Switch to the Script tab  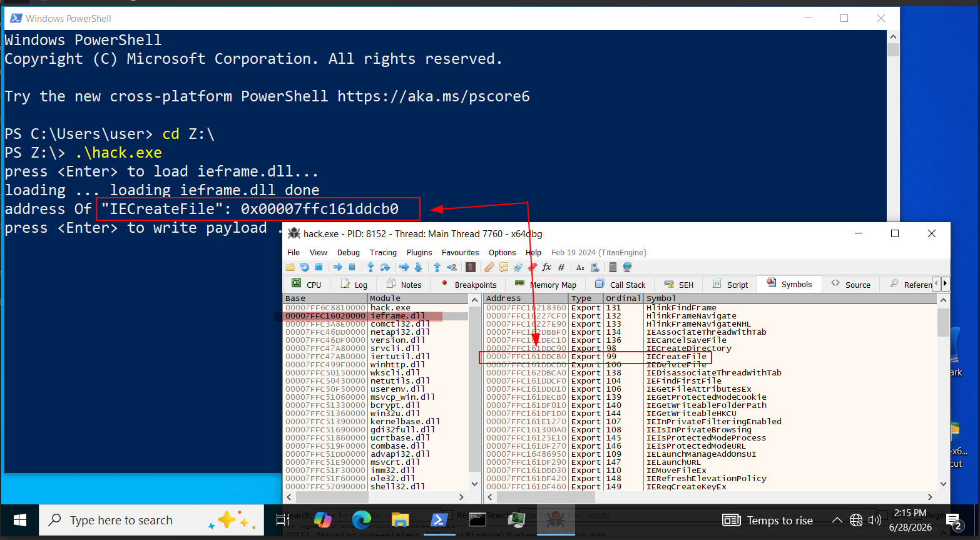[x=731, y=284]
